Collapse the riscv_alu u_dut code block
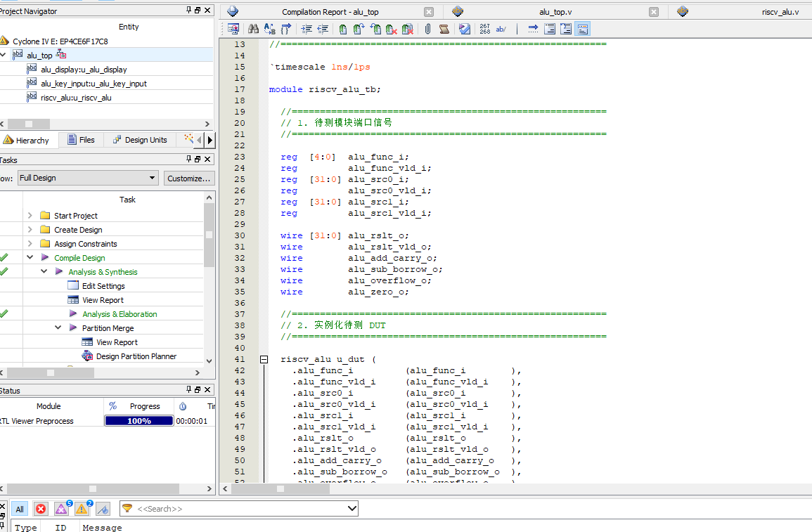 (264, 359)
